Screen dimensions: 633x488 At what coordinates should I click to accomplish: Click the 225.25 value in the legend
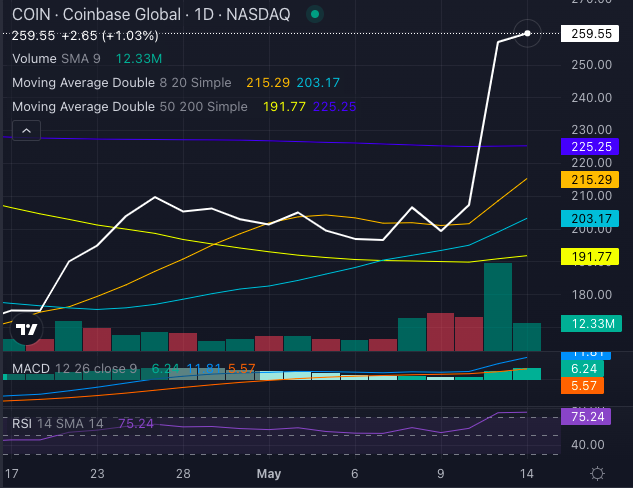pyautogui.click(x=334, y=107)
